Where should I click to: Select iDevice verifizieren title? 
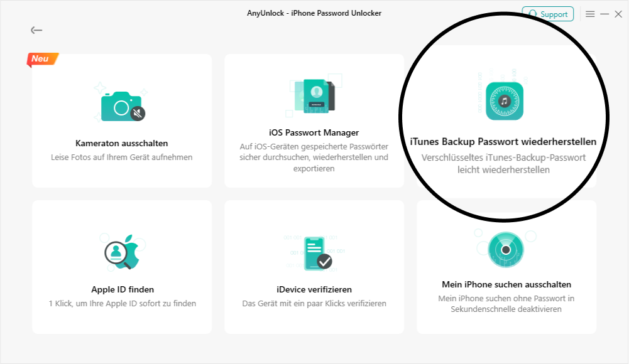pos(314,289)
